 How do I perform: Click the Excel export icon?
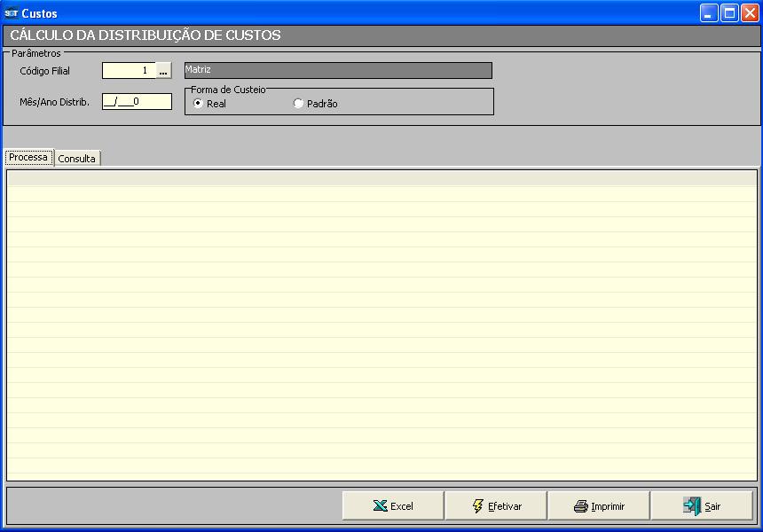point(380,506)
